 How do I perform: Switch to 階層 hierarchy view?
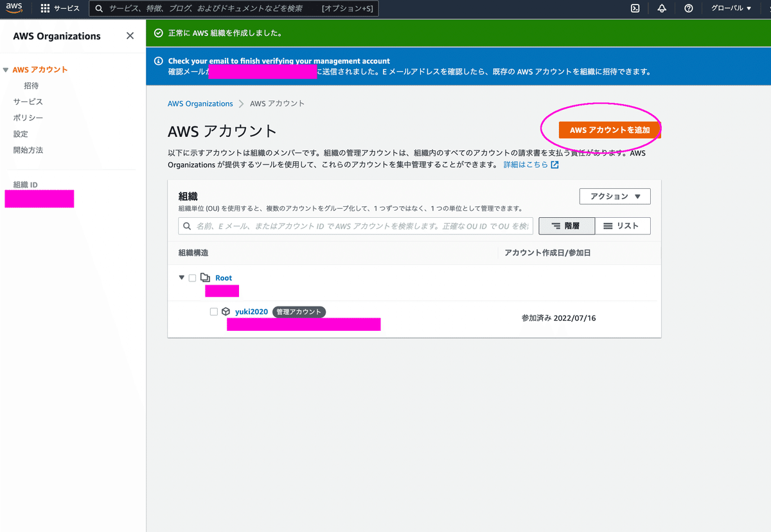[x=567, y=226]
